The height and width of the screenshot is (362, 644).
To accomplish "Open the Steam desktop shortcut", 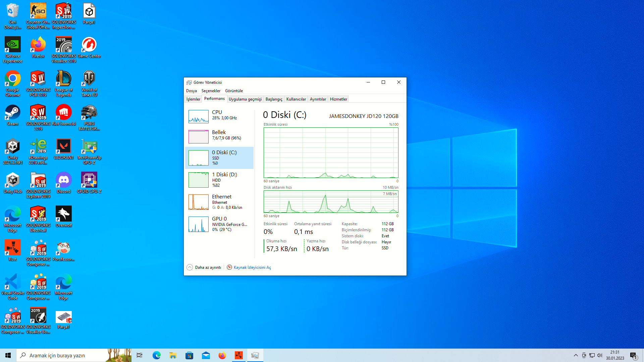I will point(13,115).
